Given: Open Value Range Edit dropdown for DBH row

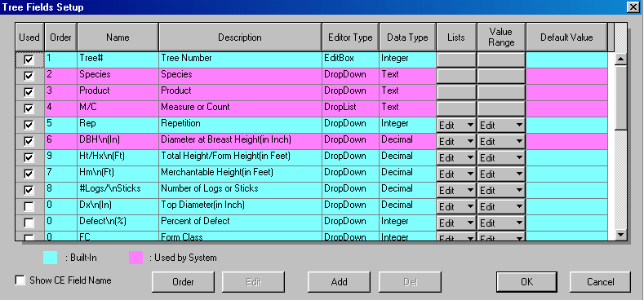Looking at the screenshot, I should 501,142.
